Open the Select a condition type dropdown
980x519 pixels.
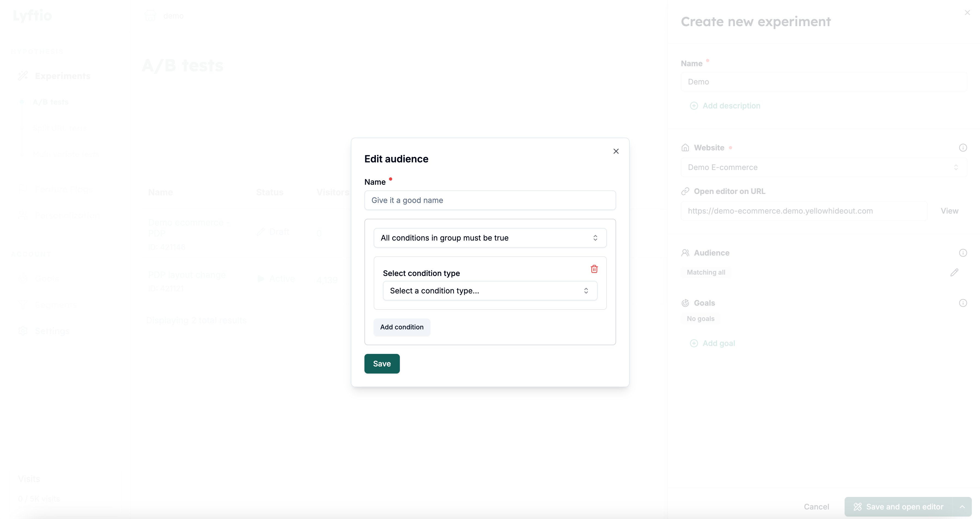(x=490, y=291)
